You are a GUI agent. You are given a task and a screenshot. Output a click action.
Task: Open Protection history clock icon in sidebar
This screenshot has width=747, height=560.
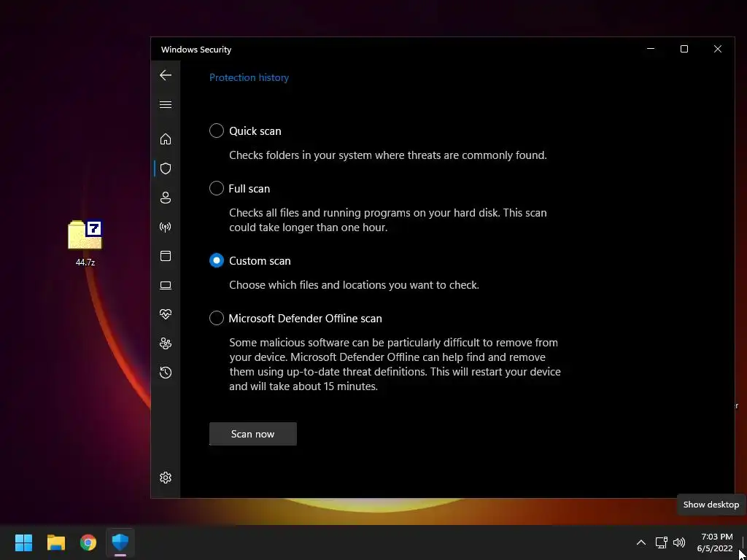click(x=166, y=373)
